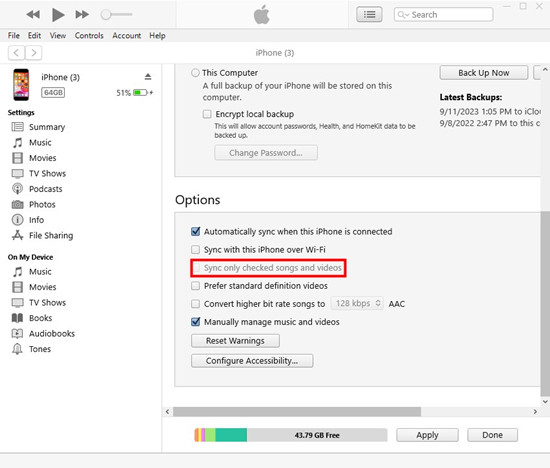Screen dimensions: 550x468
Task: Click the iPhone device thumbnail
Action: click(21, 85)
